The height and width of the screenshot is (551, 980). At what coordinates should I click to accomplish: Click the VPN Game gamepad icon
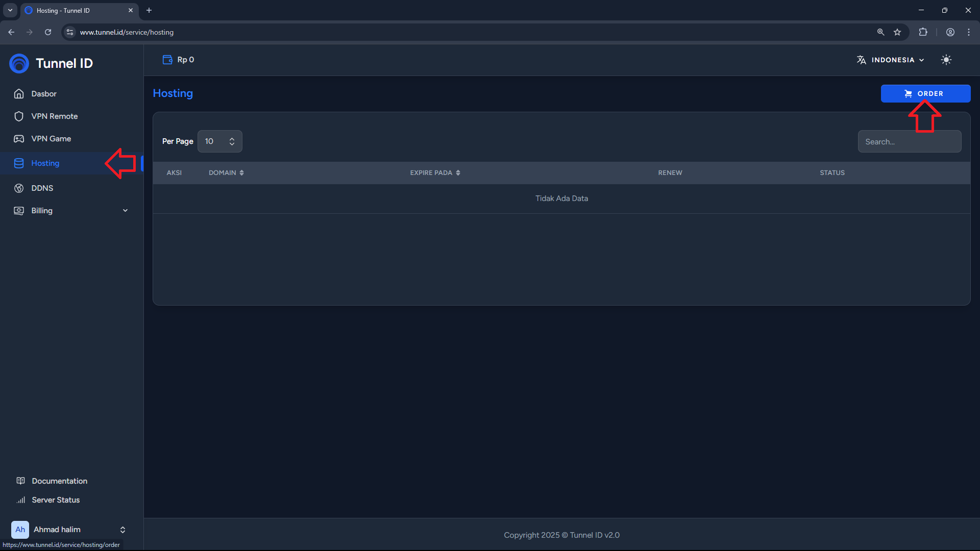click(19, 139)
